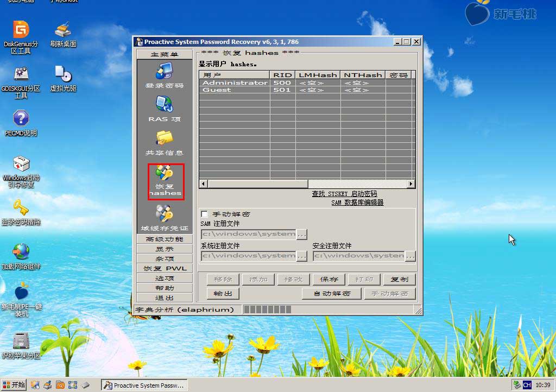Viewport: 556px width, 392px height.
Task: Click the second quick launch taskbar icon
Action: (x=48, y=385)
